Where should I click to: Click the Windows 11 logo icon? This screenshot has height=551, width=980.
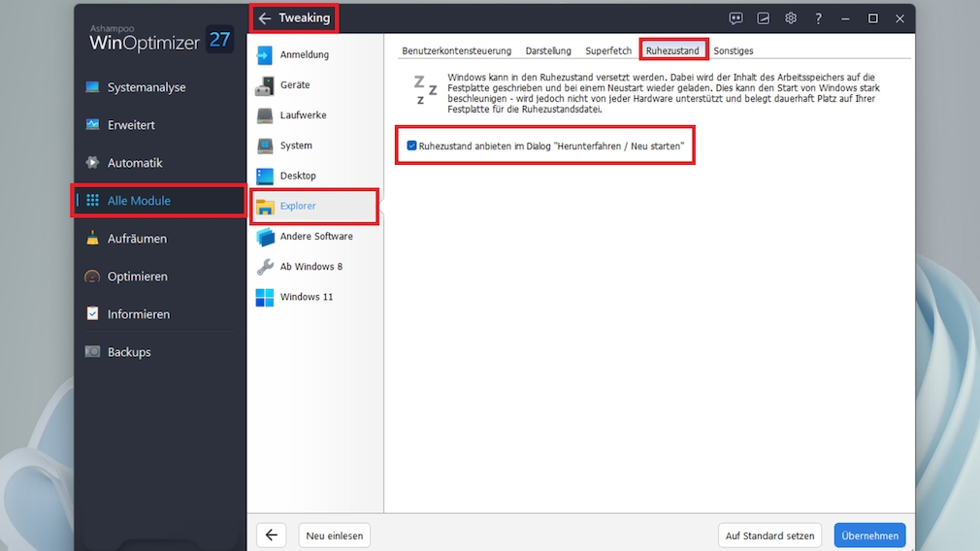point(264,298)
